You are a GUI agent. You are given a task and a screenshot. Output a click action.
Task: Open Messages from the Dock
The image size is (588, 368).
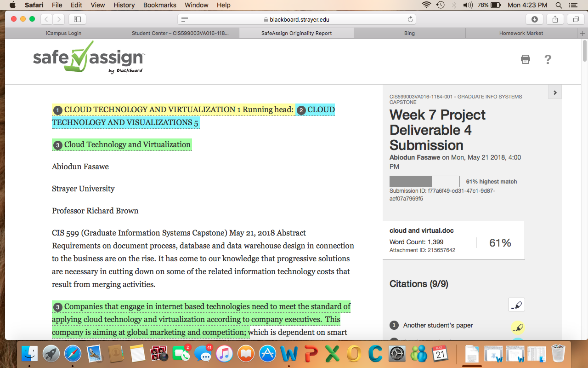202,353
